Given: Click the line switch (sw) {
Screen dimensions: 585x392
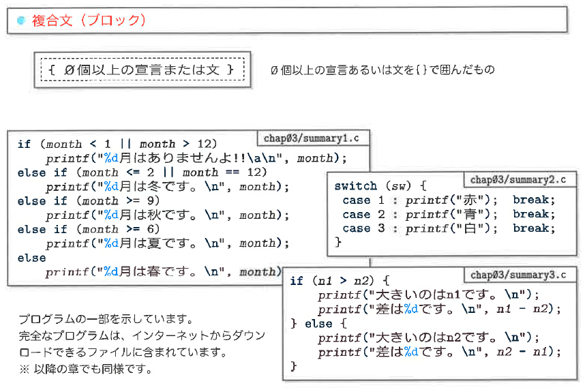Looking at the screenshot, I should 380,185.
